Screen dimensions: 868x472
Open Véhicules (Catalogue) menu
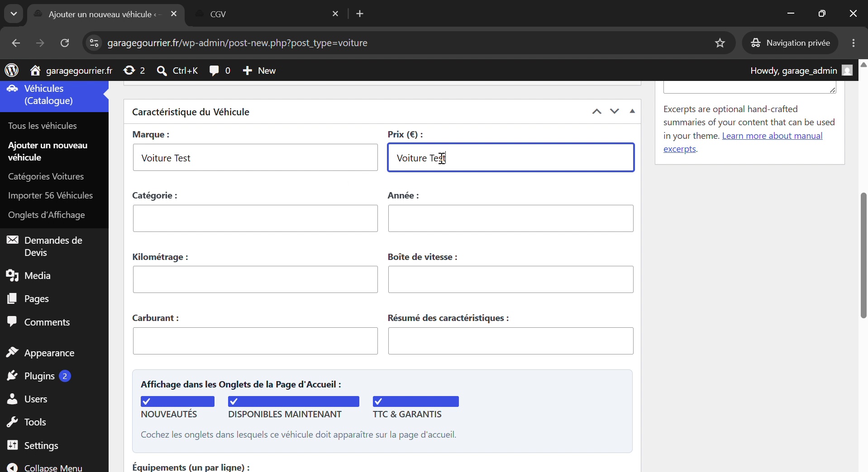[54, 95]
